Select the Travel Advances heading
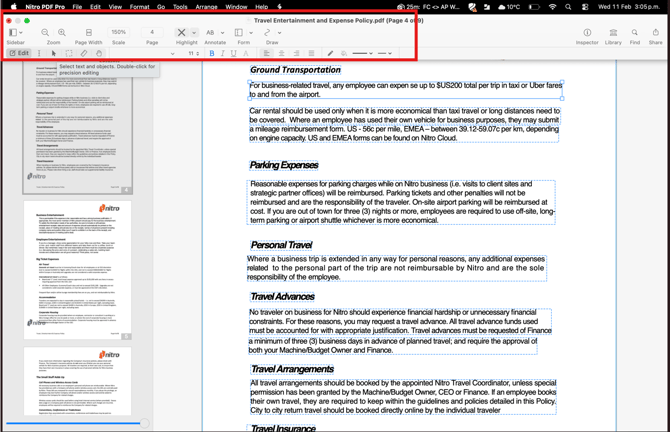The image size is (670, 432). click(x=282, y=297)
